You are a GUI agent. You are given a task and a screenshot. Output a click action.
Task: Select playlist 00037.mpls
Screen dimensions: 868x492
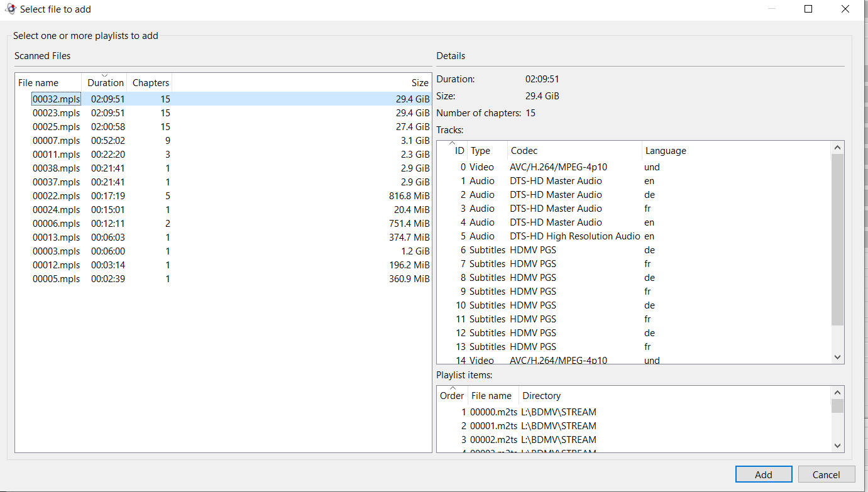tap(223, 182)
